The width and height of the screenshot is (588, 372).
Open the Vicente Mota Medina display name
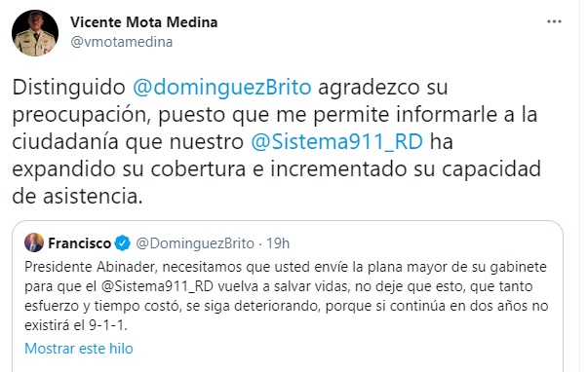[x=143, y=22]
